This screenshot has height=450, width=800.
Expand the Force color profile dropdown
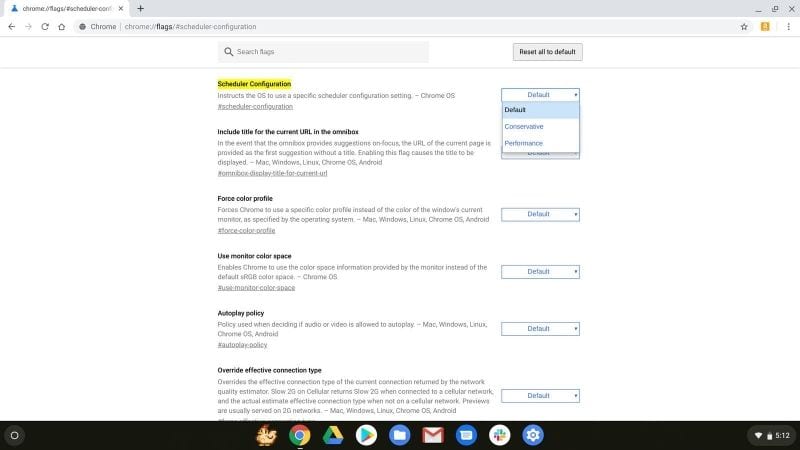pos(540,214)
